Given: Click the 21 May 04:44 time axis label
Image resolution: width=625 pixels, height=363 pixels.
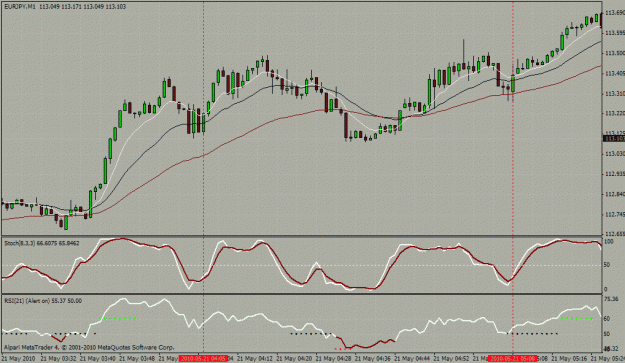Looking at the screenshot, I should [413, 359].
